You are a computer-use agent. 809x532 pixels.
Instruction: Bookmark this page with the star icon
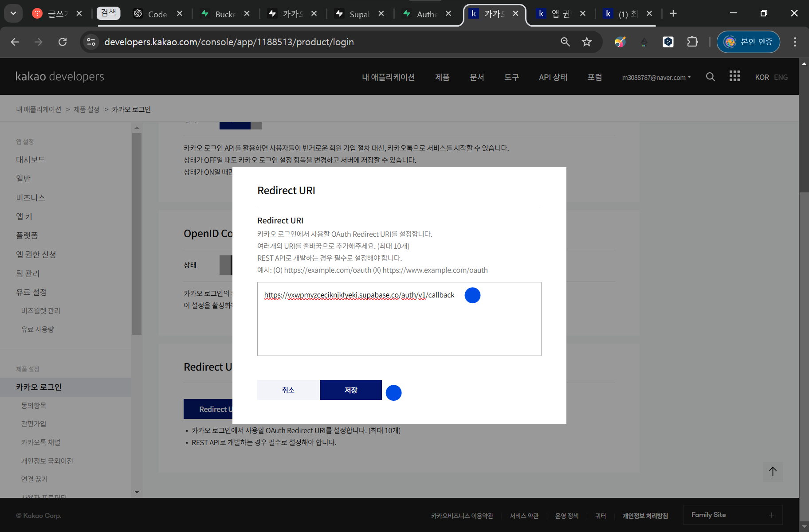[x=587, y=42]
